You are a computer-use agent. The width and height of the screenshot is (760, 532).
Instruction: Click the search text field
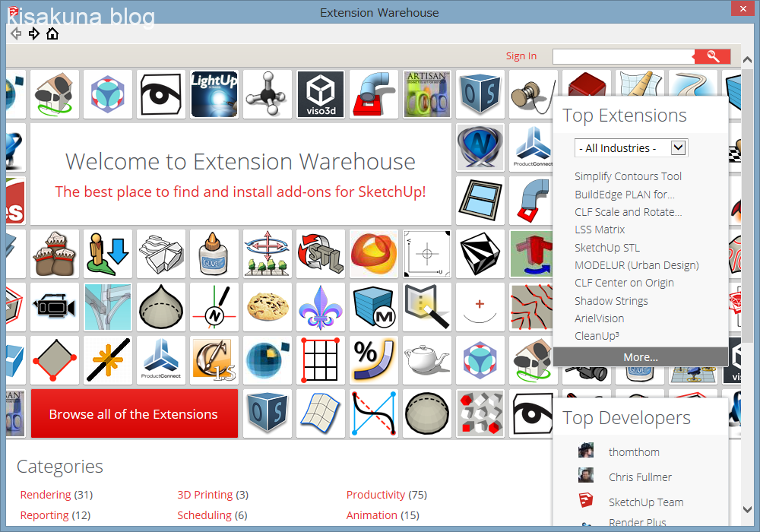pos(623,56)
